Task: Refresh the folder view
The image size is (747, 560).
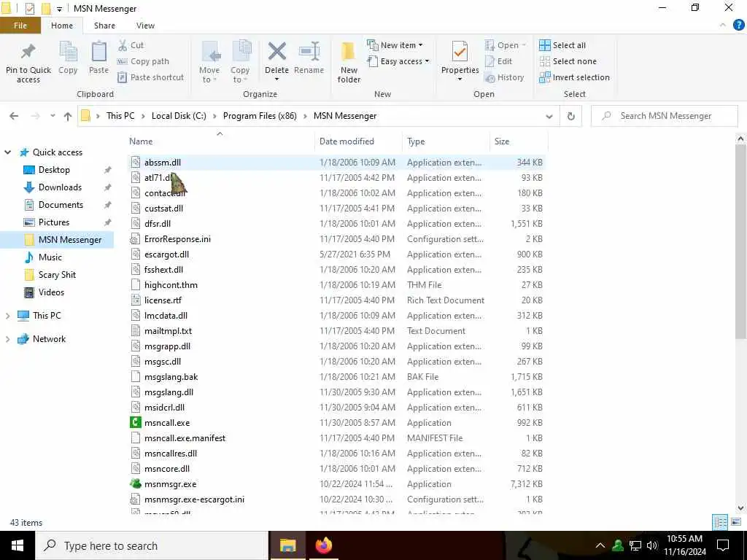Action: pyautogui.click(x=570, y=116)
